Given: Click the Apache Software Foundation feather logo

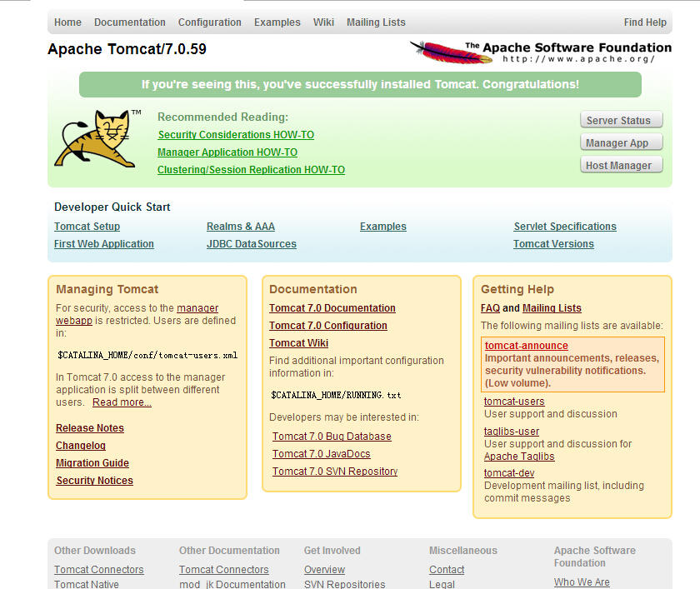Looking at the screenshot, I should click(541, 52).
